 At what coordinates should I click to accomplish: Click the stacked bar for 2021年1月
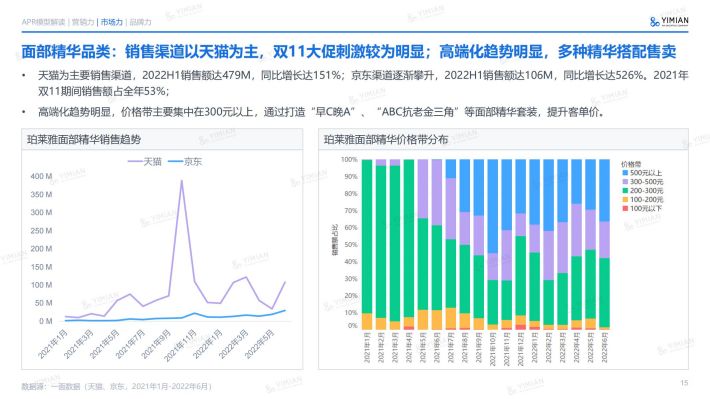point(367,244)
